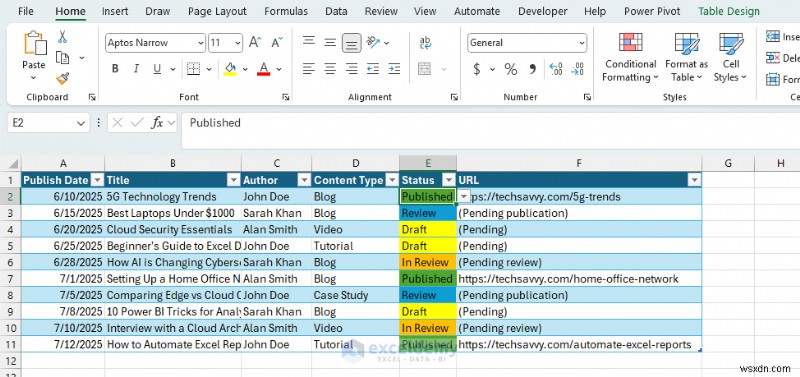Screen dimensions: 800x377
Task: Open Clipboard pane launcher
Action: pos(92,97)
